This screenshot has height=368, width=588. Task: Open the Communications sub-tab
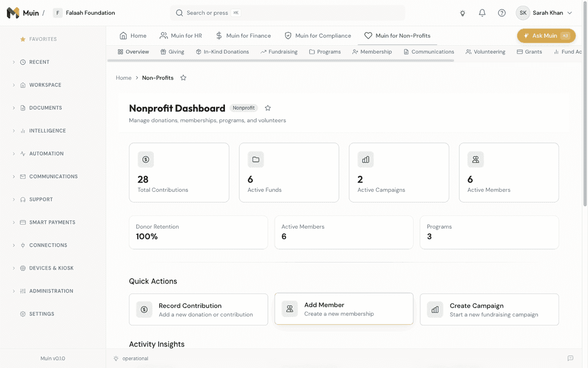(x=429, y=52)
